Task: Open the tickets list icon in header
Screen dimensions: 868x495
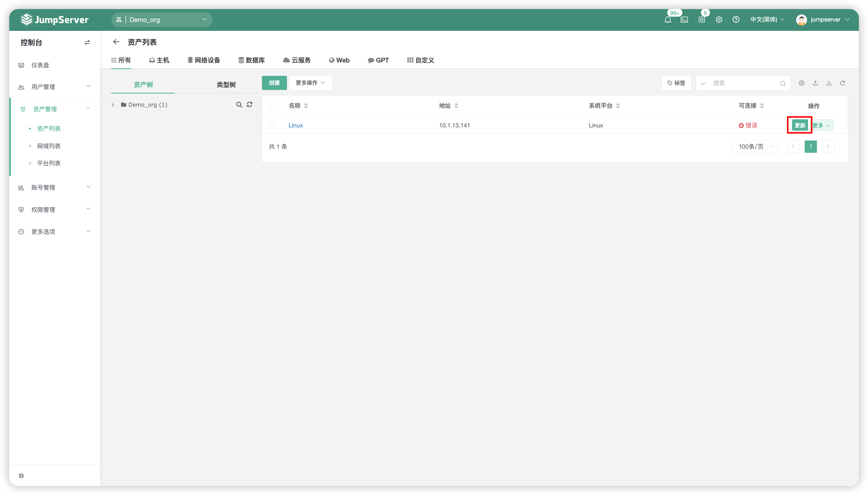Action: 701,20
